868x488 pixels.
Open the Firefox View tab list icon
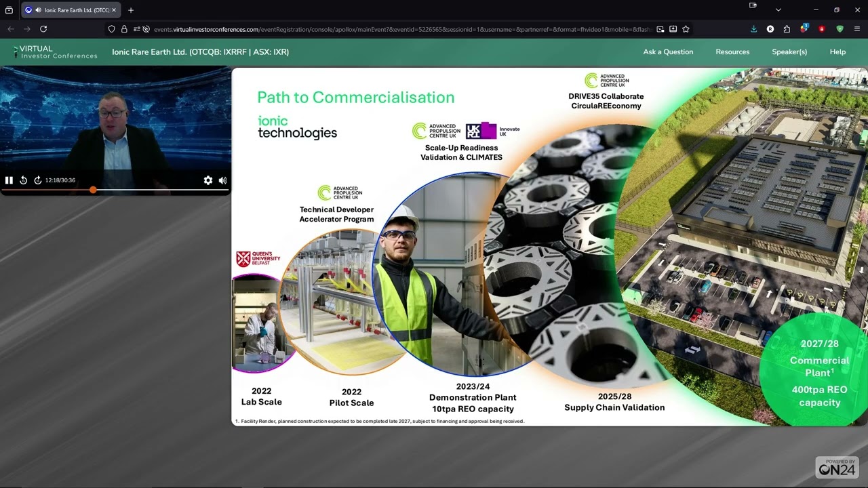9,10
